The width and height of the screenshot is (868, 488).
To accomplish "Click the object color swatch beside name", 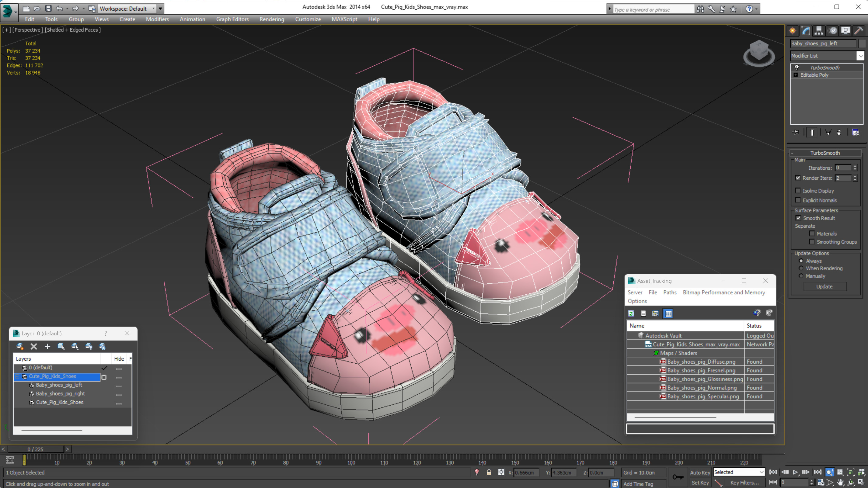I will [x=862, y=43].
